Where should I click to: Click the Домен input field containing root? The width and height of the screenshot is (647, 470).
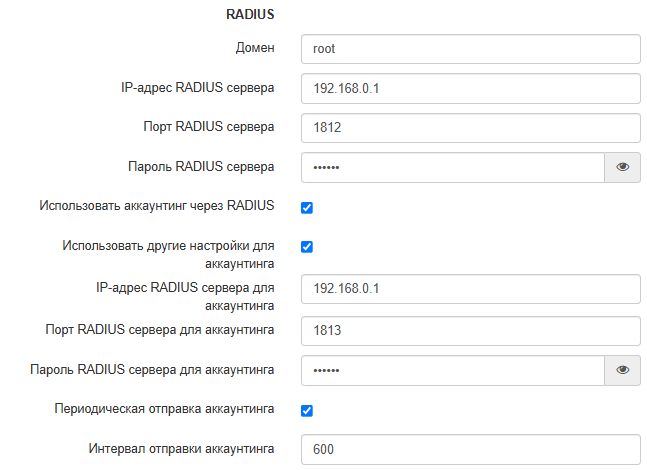471,49
